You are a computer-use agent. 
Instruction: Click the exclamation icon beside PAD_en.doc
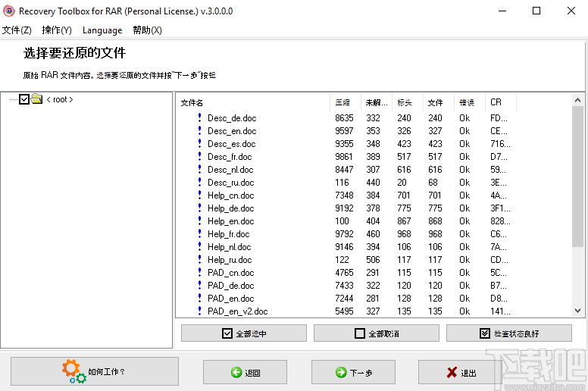coord(199,298)
